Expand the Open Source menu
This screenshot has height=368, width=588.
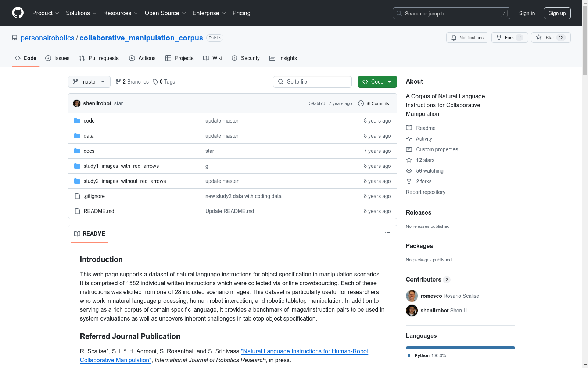point(165,13)
